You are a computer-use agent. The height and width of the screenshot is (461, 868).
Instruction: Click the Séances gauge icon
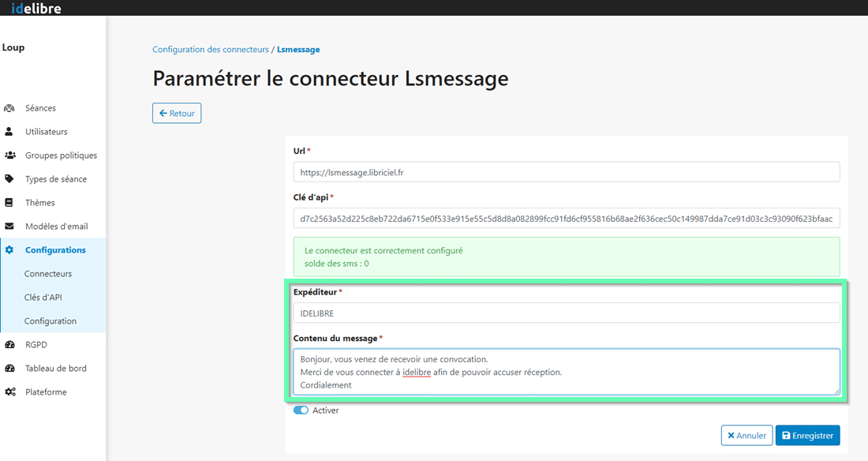coord(9,108)
